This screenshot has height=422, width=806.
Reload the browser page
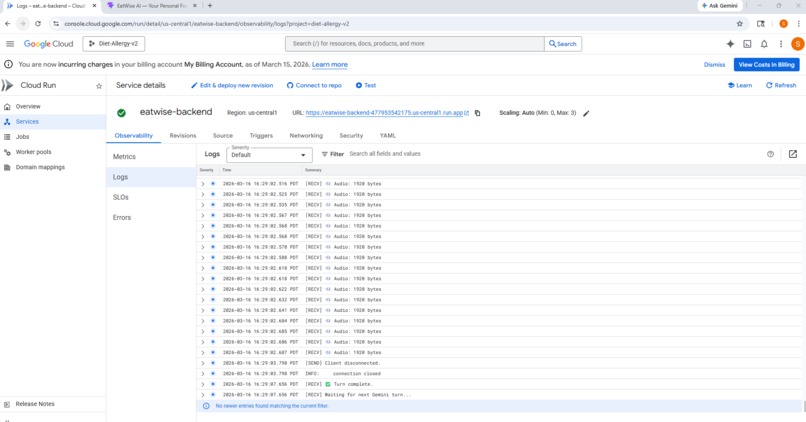[x=38, y=24]
